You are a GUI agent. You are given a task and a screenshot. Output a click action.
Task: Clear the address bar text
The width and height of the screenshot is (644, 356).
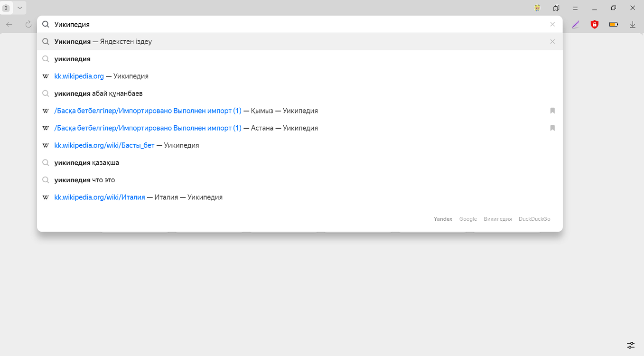552,24
